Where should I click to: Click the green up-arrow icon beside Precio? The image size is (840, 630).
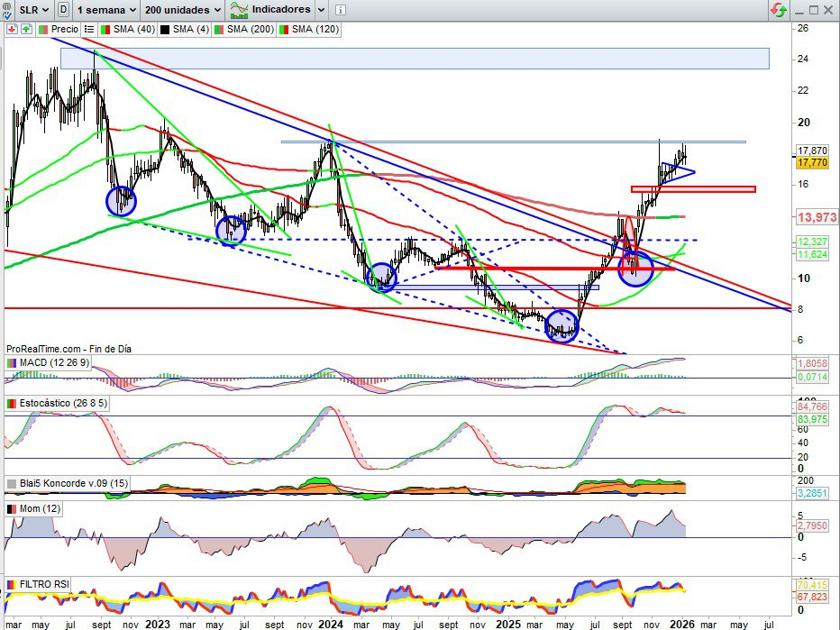[x=27, y=29]
